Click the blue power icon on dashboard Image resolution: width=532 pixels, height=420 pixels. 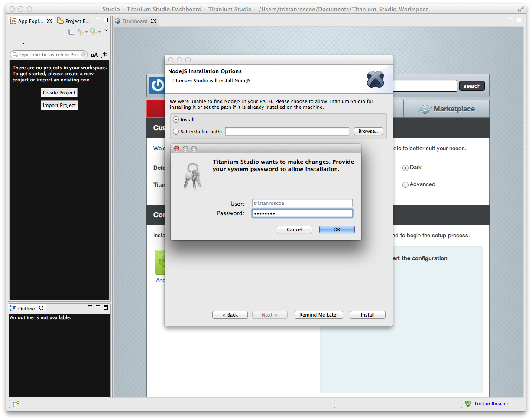click(158, 85)
